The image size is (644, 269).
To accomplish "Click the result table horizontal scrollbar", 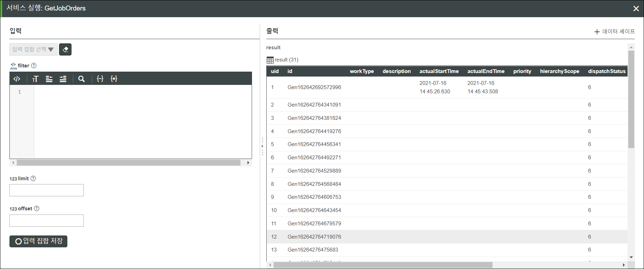I will click(x=383, y=265).
